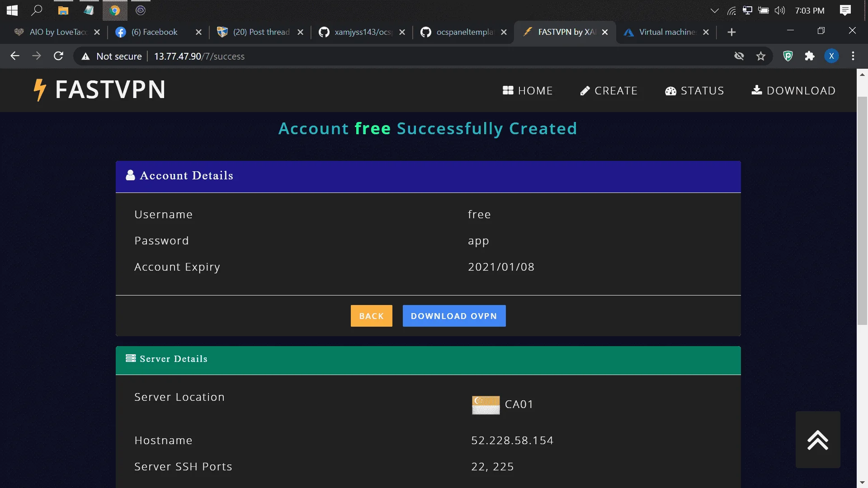Open the shield extension icon
Screen dimensions: 868x488
788,56
